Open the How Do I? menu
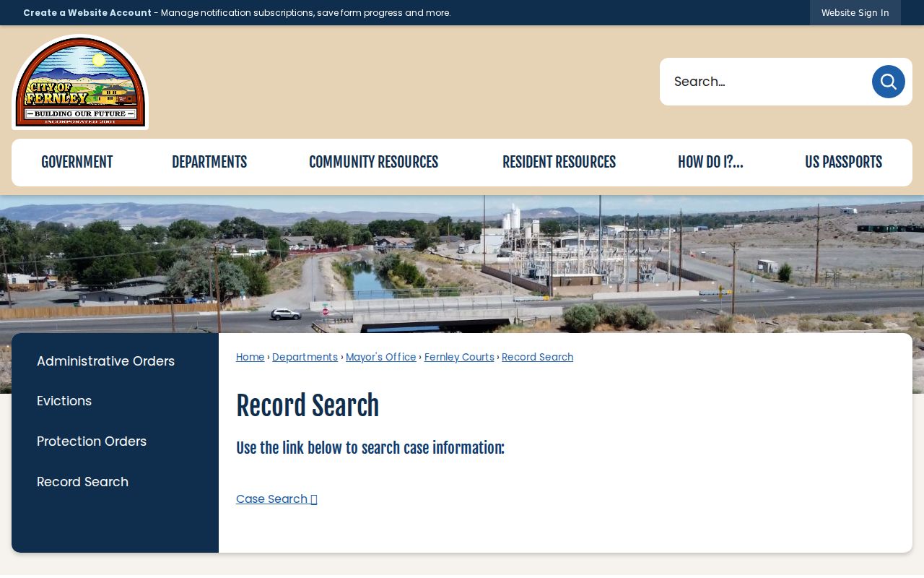The width and height of the screenshot is (924, 578). click(x=710, y=163)
